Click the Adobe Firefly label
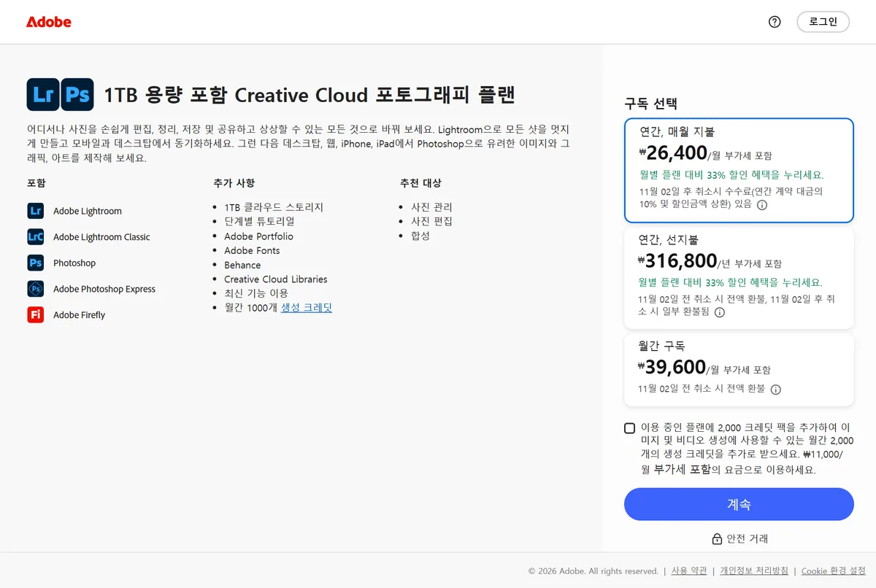The height and width of the screenshot is (588, 876). click(x=79, y=315)
